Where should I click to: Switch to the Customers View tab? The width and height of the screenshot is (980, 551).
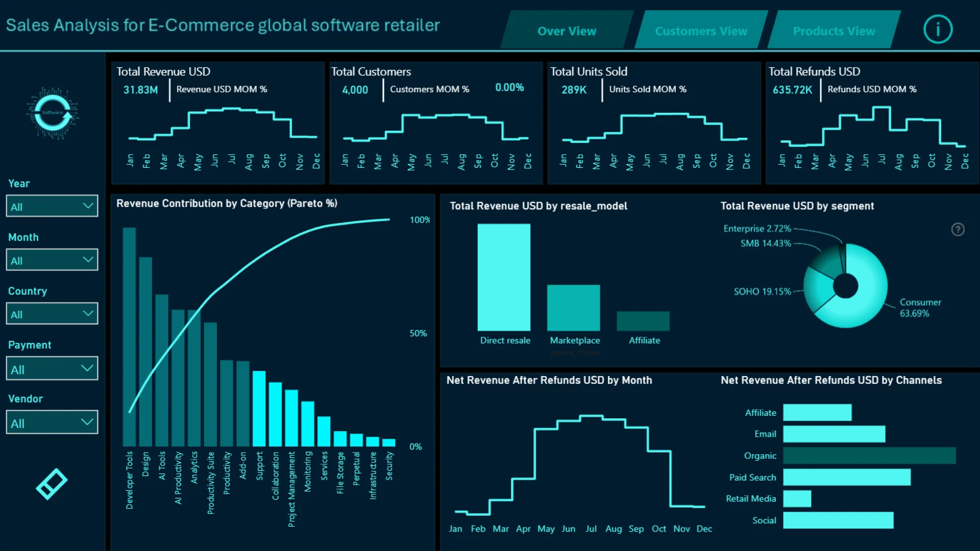point(701,31)
